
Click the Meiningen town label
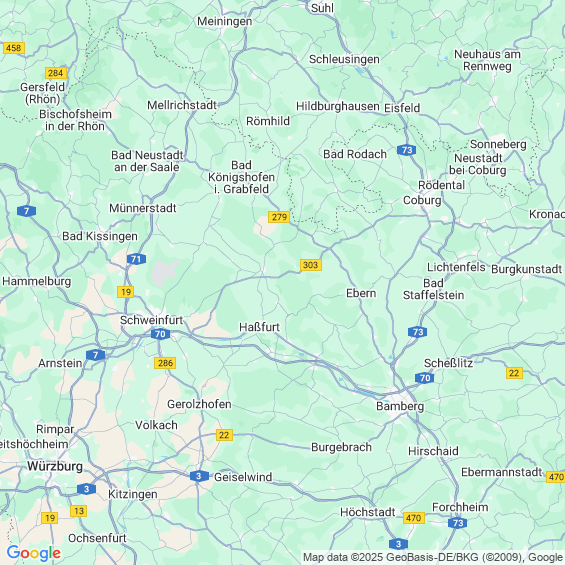pyautogui.click(x=224, y=21)
